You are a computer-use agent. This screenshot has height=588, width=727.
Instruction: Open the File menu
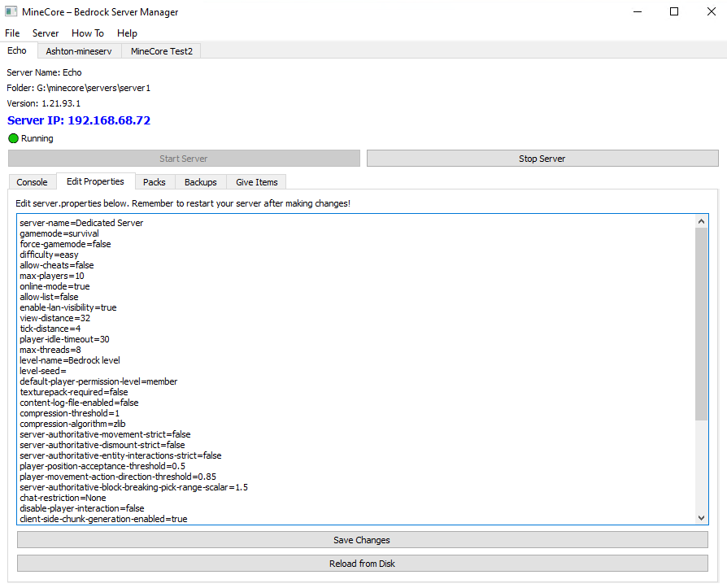[x=12, y=33]
